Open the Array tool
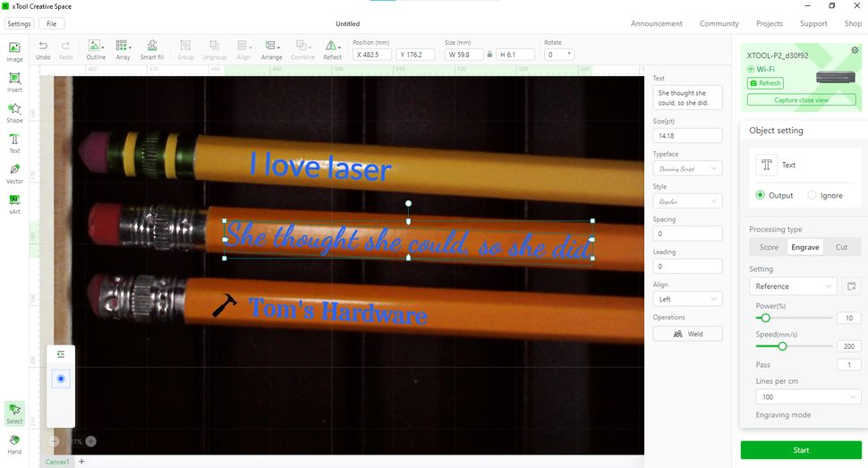The image size is (868, 468). (123, 50)
